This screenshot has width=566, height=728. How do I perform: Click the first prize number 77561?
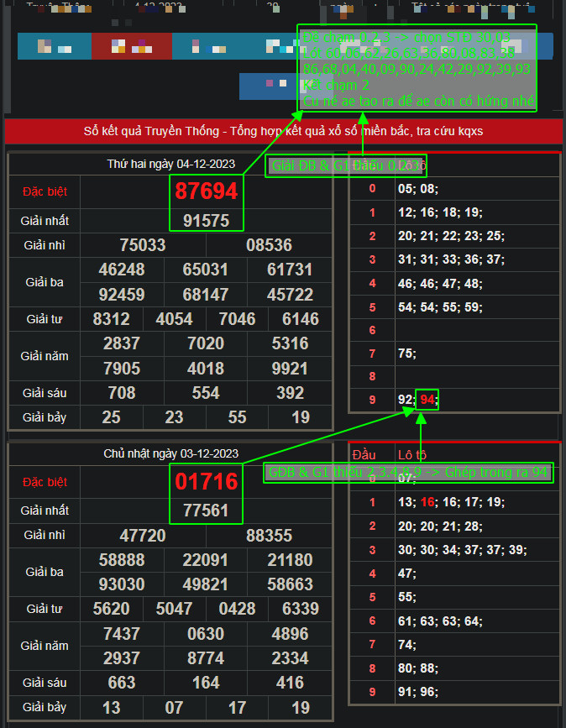click(x=206, y=511)
